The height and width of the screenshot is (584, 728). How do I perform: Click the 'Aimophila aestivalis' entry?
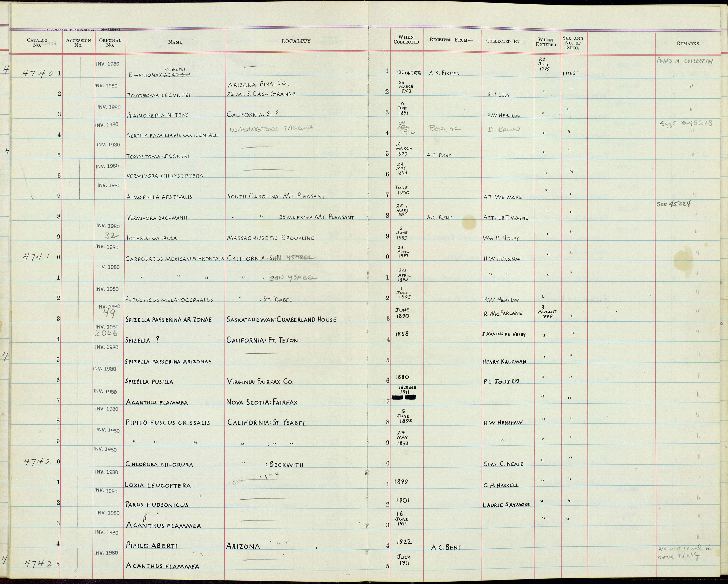(159, 197)
